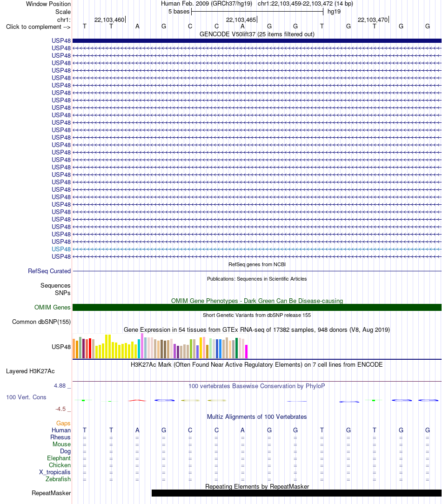
Task: Click the Layered H3K27Ac label
Action: coord(30,371)
